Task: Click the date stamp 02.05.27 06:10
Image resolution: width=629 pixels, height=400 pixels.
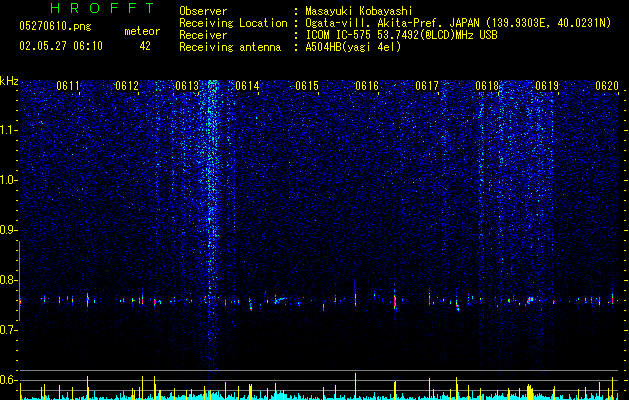Action: click(x=61, y=46)
